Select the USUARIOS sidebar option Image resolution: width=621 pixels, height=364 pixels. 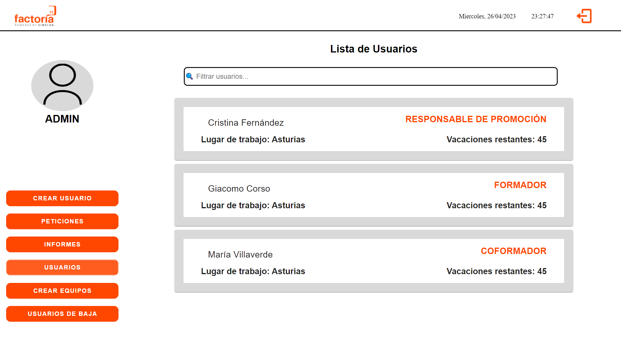[x=62, y=267]
